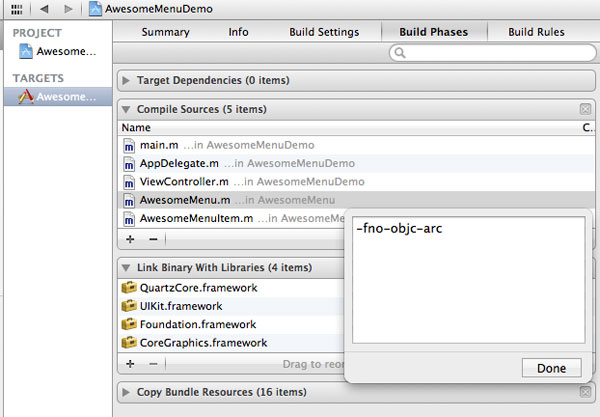Add a library with plus button
The image size is (600, 417).
coord(130,363)
